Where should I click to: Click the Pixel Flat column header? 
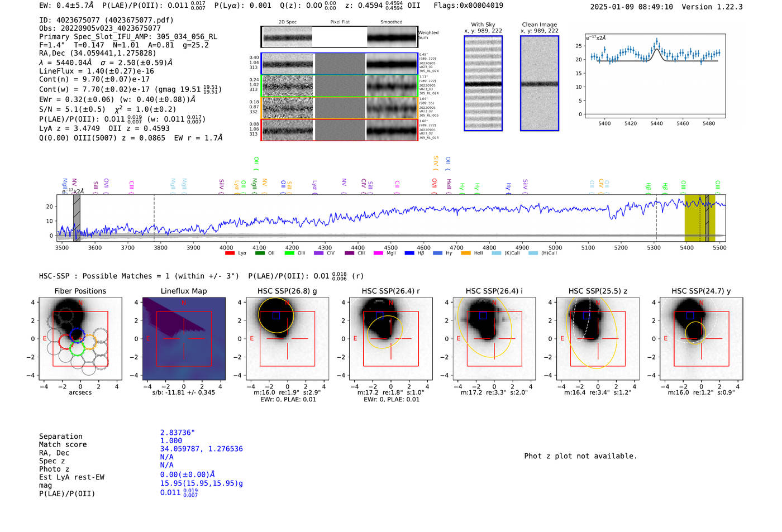[340, 22]
